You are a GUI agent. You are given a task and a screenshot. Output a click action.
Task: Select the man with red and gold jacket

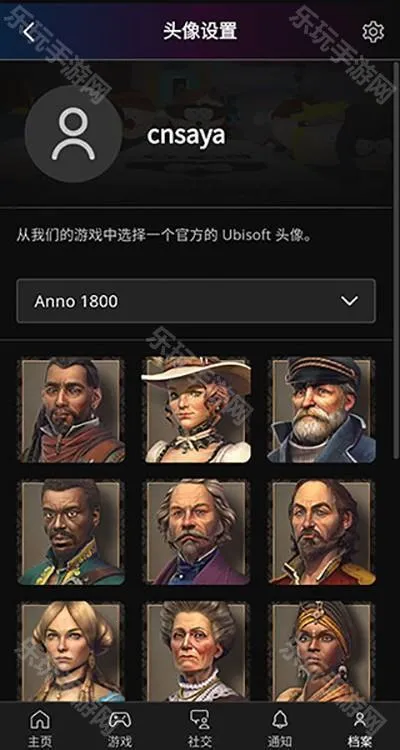point(322,532)
